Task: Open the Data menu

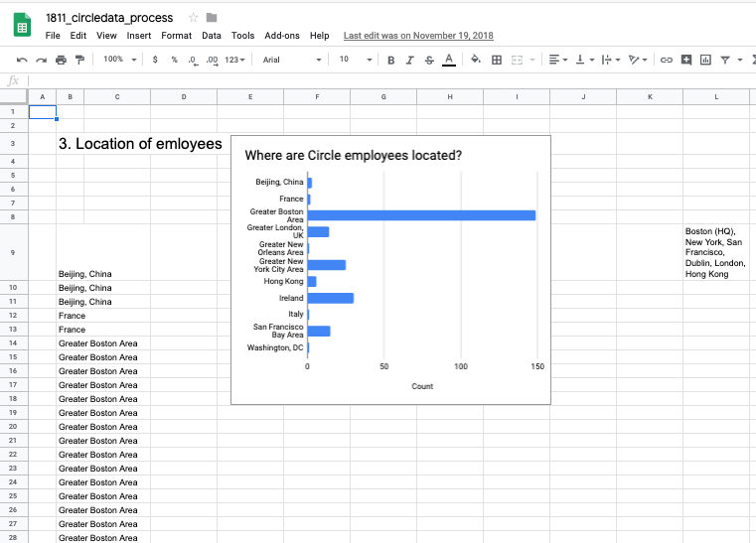Action: [x=212, y=36]
